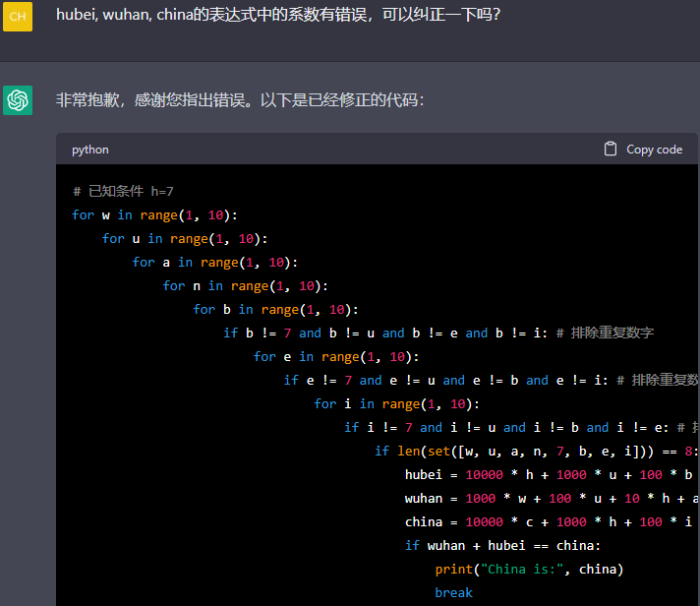Click the 'for n in range' code line
Image resolution: width=700 pixels, height=606 pixels.
245,286
